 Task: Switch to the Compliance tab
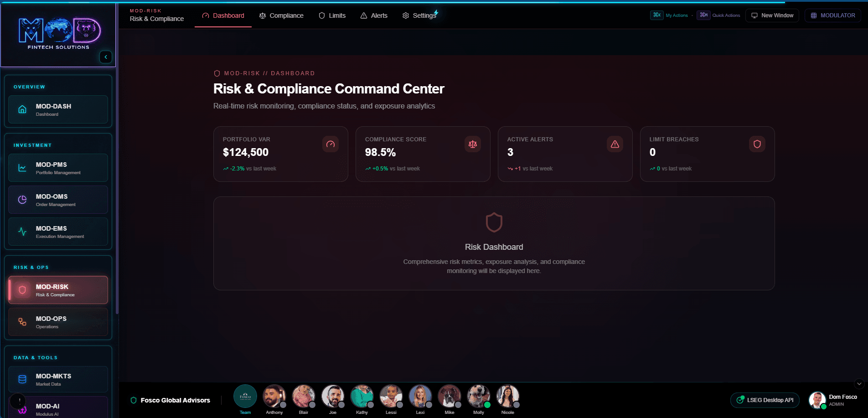(x=281, y=15)
